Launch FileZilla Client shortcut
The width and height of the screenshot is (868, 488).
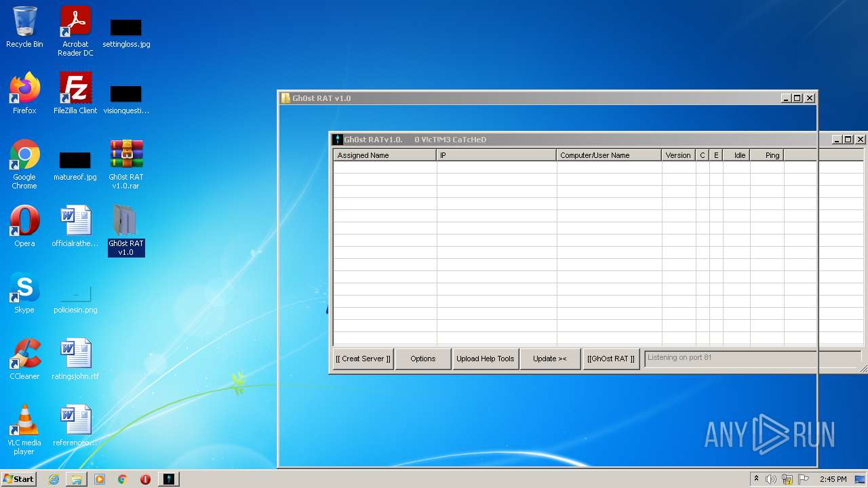(x=75, y=94)
